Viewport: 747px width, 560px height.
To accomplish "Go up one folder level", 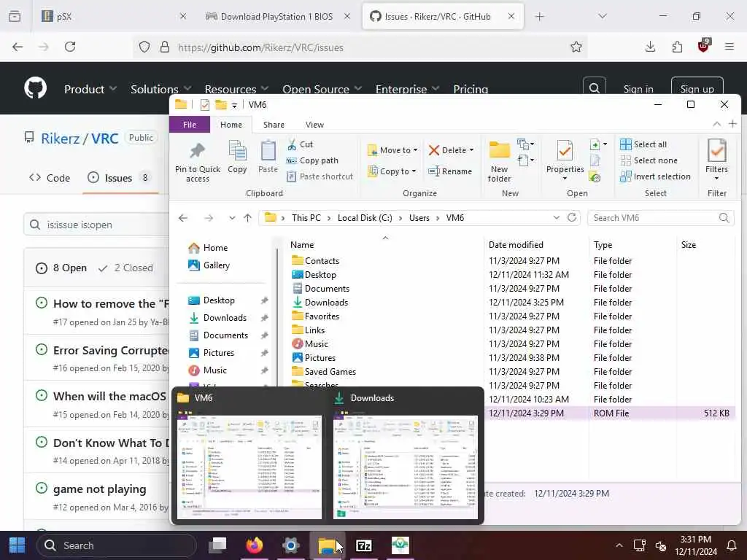I will (x=247, y=217).
